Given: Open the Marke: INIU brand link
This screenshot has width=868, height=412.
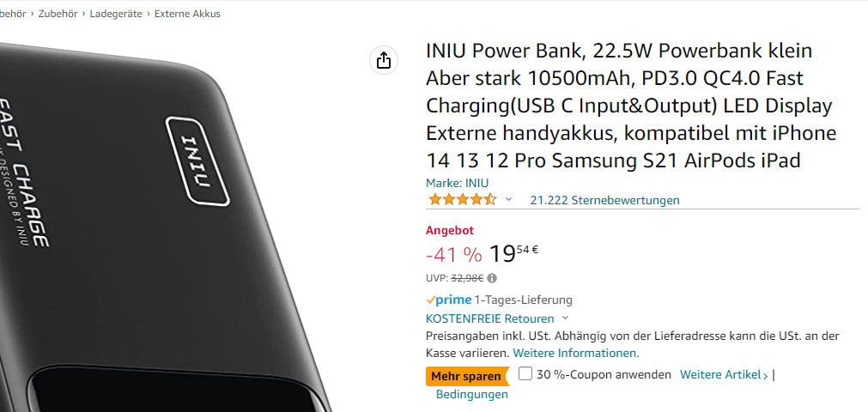Looking at the screenshot, I should pos(458,183).
